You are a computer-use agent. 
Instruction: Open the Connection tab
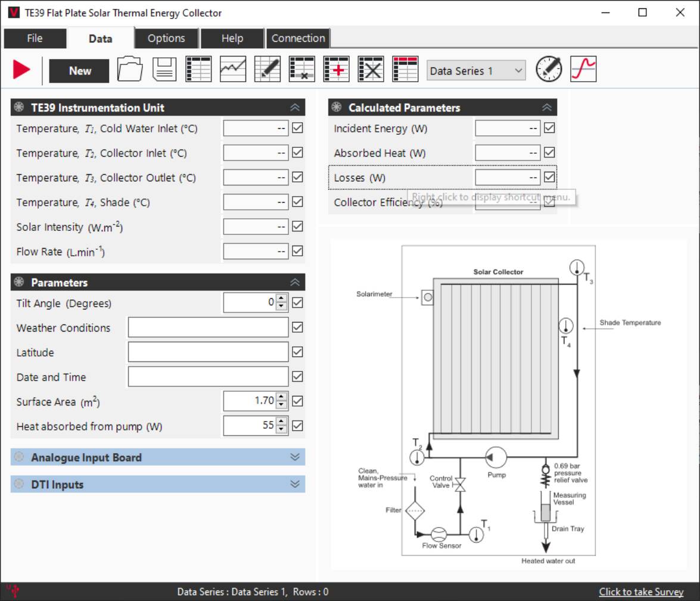(298, 38)
